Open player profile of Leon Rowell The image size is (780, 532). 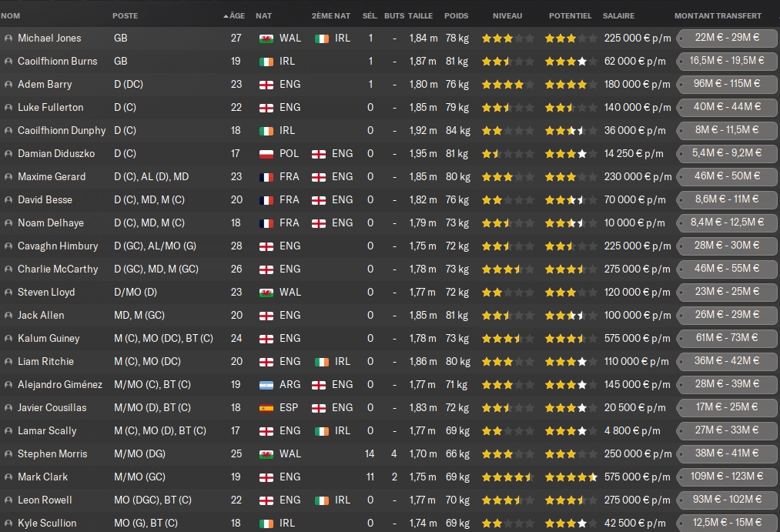pos(45,500)
